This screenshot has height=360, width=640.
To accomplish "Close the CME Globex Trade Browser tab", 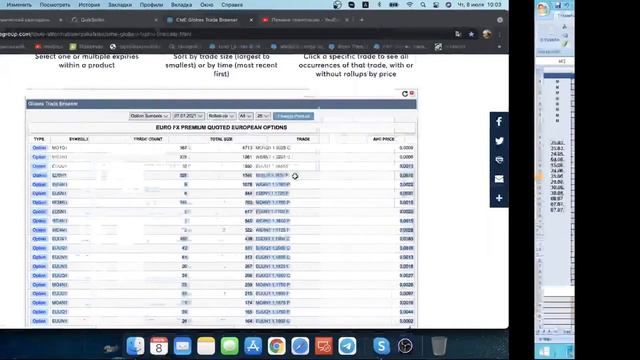I will (x=251, y=20).
